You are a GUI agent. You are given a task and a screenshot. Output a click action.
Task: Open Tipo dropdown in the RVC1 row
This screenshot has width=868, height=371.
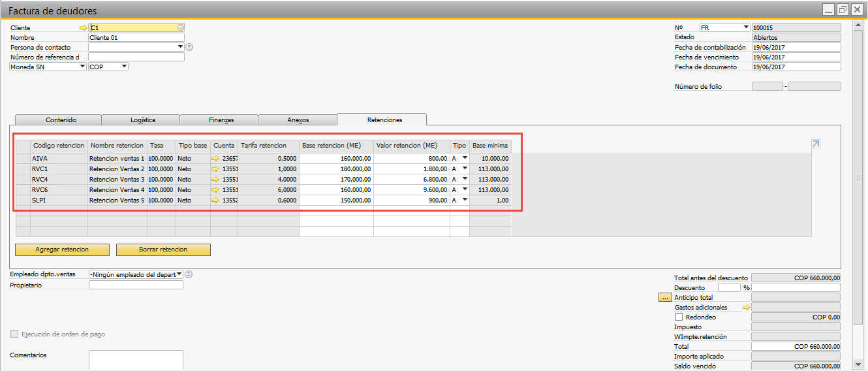point(465,169)
